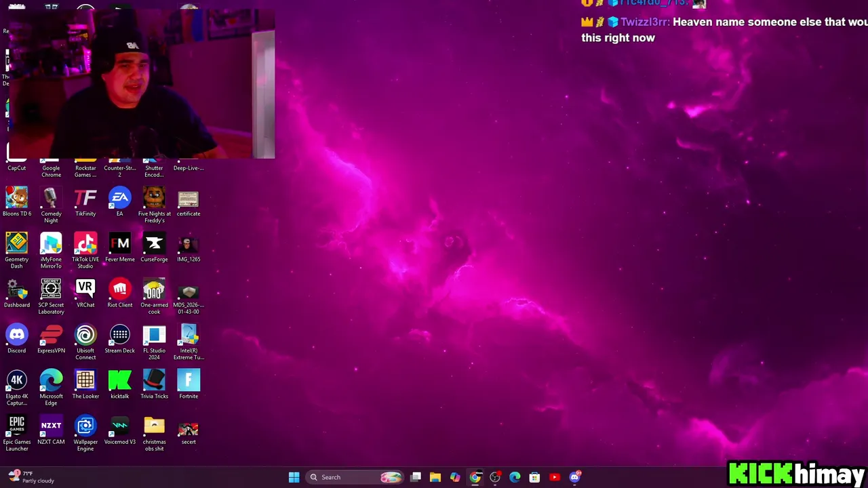Open the VRChat shortcut
Screen dimensions: 868x488
pos(85,293)
